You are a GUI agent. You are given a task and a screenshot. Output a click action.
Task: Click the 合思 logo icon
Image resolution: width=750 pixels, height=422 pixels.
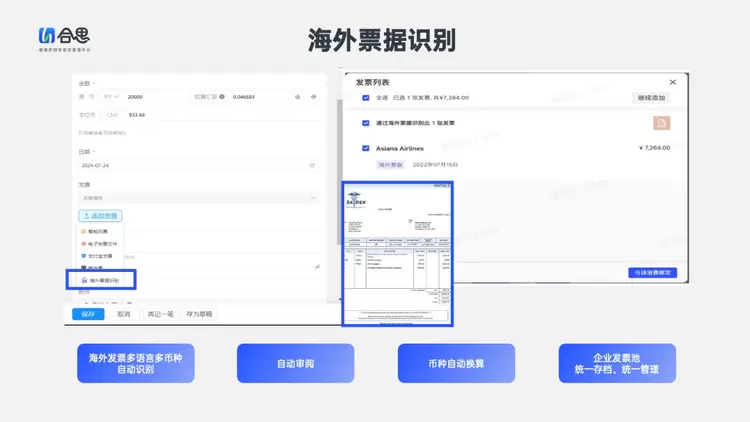click(x=46, y=36)
